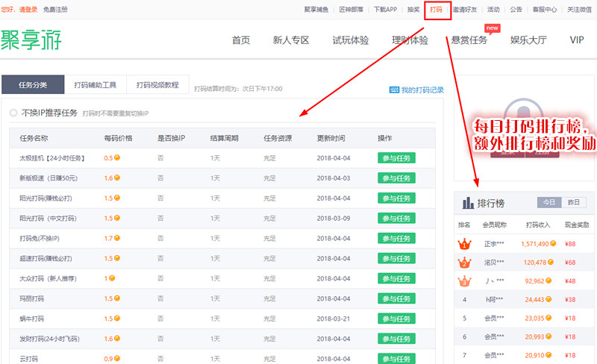
Task: Click the task name 玛丽打码
Action: [31, 299]
